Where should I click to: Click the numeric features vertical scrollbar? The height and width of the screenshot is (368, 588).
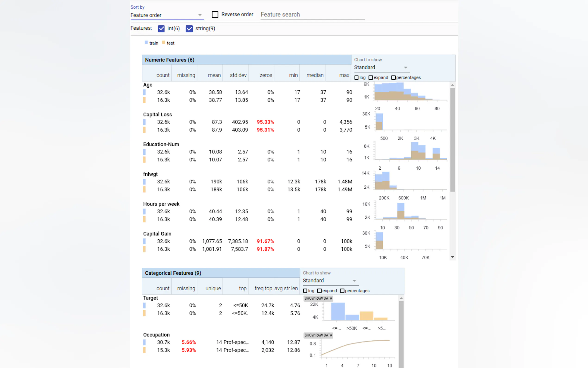452,140
